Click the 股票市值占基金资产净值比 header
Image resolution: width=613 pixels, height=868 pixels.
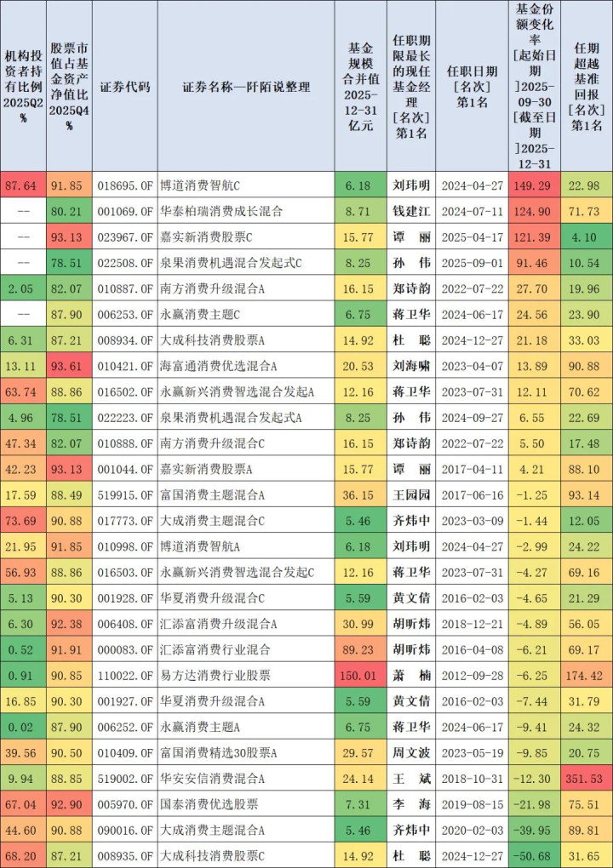tap(69, 87)
